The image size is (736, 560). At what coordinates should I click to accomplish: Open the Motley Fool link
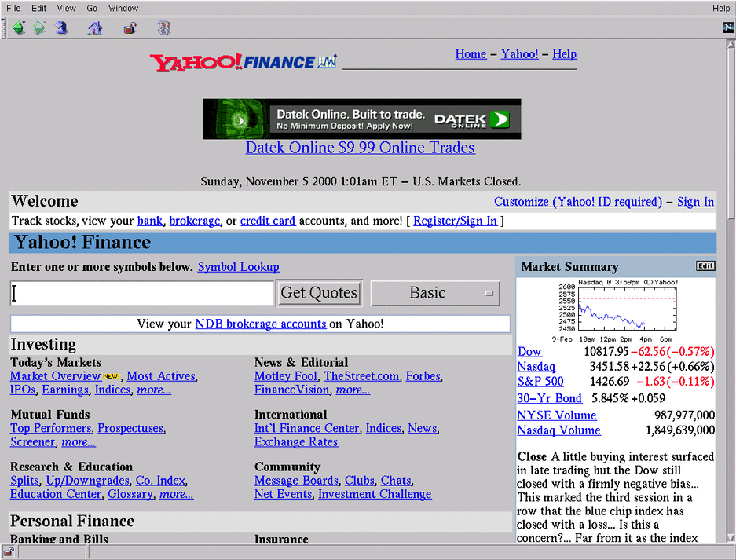coord(286,376)
